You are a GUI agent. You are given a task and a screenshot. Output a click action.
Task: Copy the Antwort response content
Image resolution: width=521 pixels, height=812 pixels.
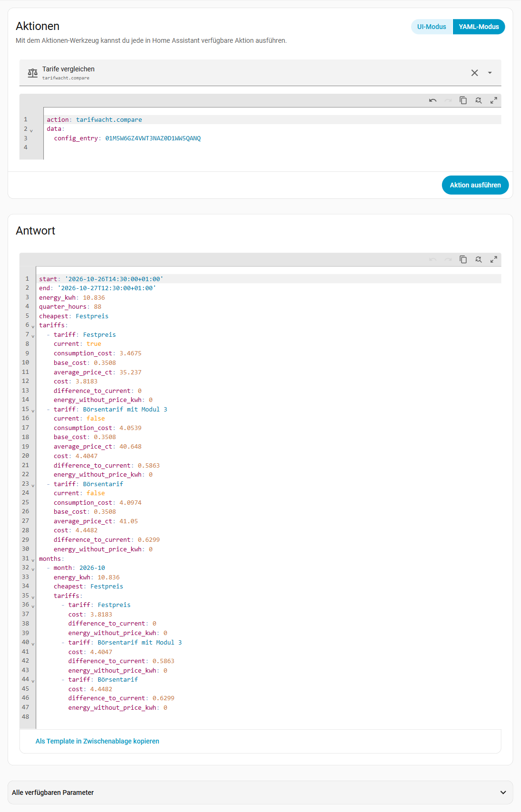[463, 259]
